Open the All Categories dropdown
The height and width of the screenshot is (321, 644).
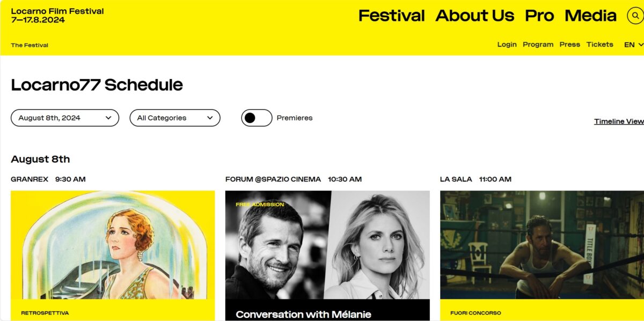175,118
